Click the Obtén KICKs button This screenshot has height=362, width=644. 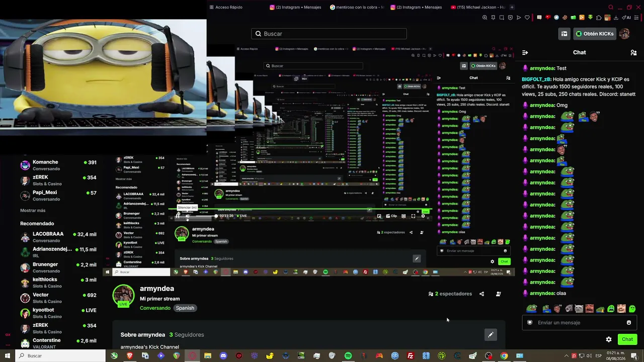click(x=595, y=34)
